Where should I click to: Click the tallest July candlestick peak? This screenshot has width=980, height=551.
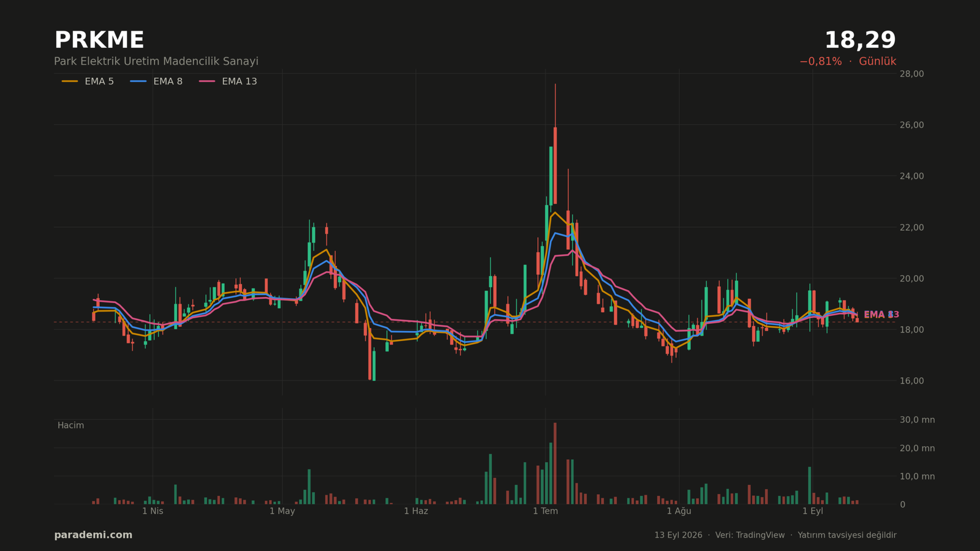click(x=556, y=144)
